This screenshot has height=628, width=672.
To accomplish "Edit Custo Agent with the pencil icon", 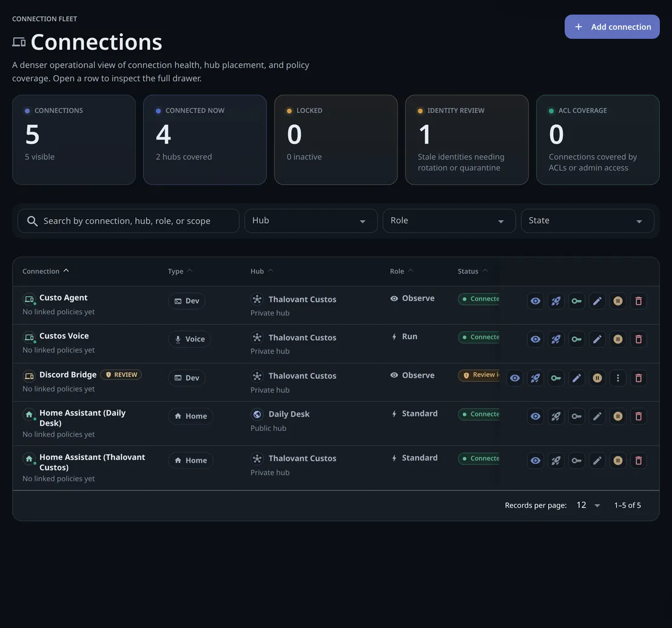I will [597, 301].
